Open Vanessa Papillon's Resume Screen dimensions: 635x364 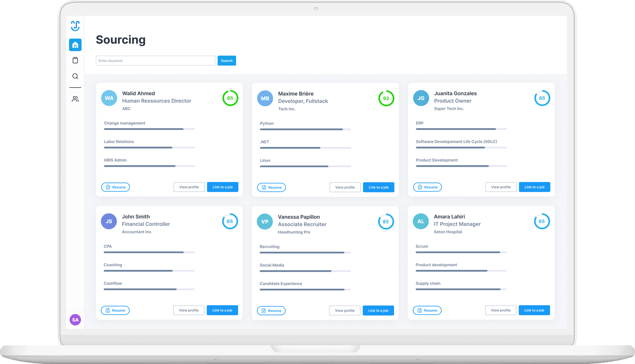click(271, 311)
